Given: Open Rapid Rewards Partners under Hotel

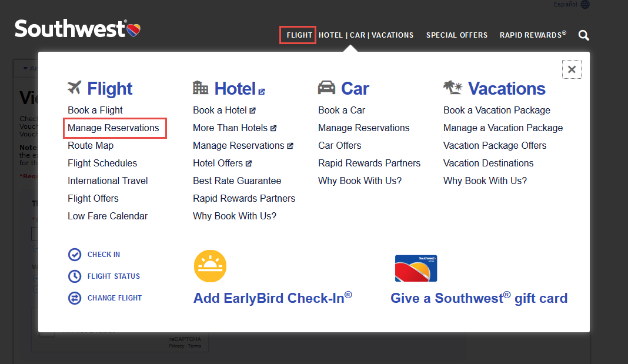Looking at the screenshot, I should pyautogui.click(x=244, y=198).
